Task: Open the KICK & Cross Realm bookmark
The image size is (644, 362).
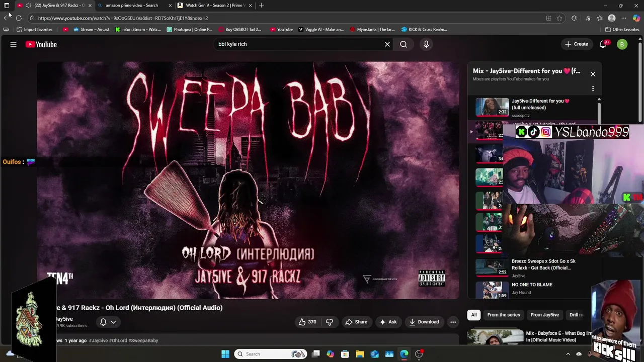Action: pyautogui.click(x=424, y=30)
